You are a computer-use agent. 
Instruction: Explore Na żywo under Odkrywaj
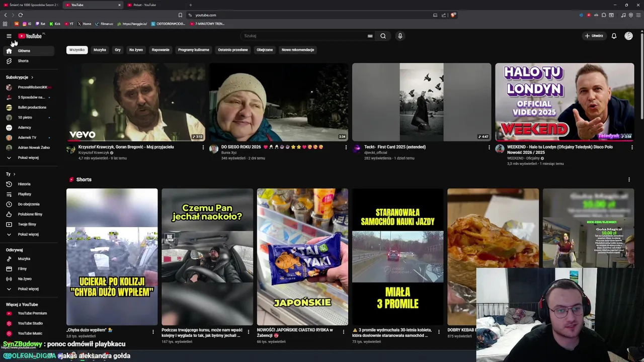point(28,279)
